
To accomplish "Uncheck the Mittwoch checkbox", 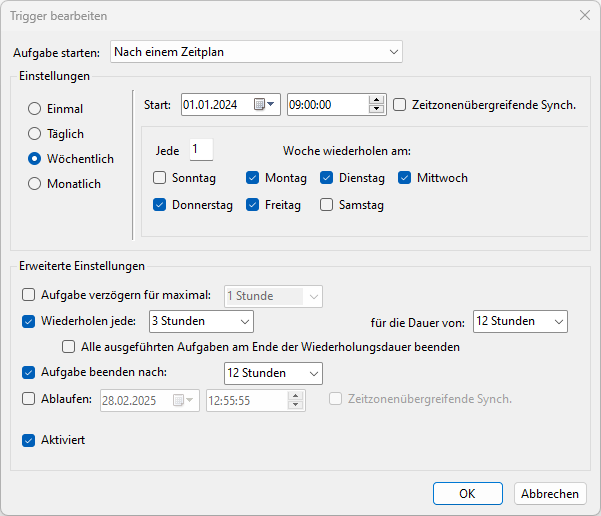I will tap(405, 177).
